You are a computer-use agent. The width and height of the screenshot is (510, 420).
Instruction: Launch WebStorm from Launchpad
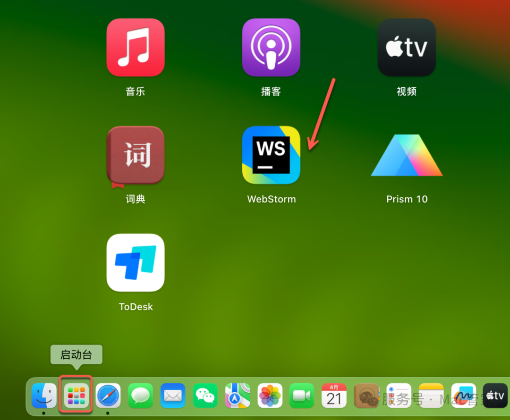(271, 155)
